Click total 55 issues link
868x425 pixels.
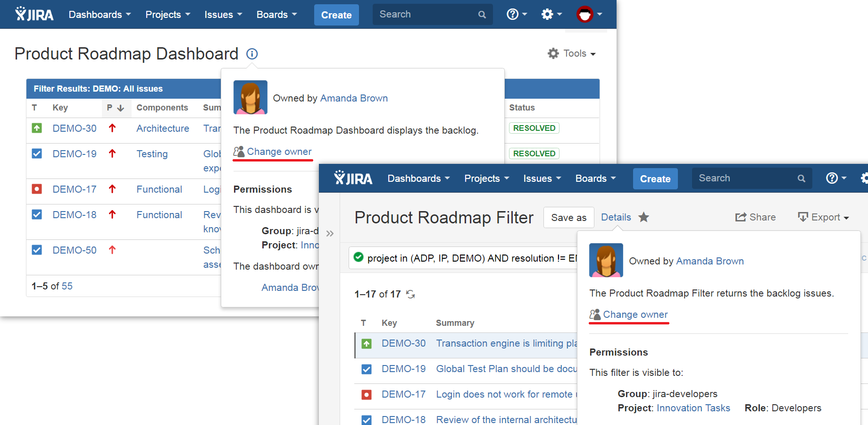67,286
